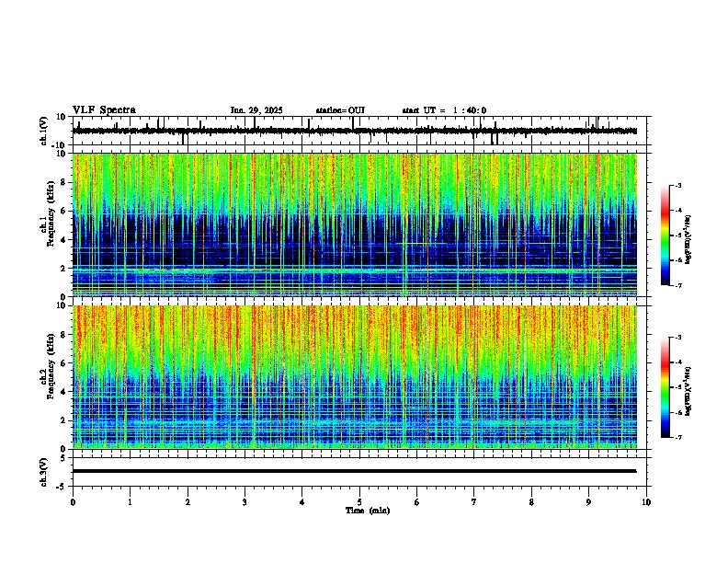Click the ch.1 voltage waveform trace
Image resolution: width=728 pixels, height=563 pixels.
click(x=354, y=131)
